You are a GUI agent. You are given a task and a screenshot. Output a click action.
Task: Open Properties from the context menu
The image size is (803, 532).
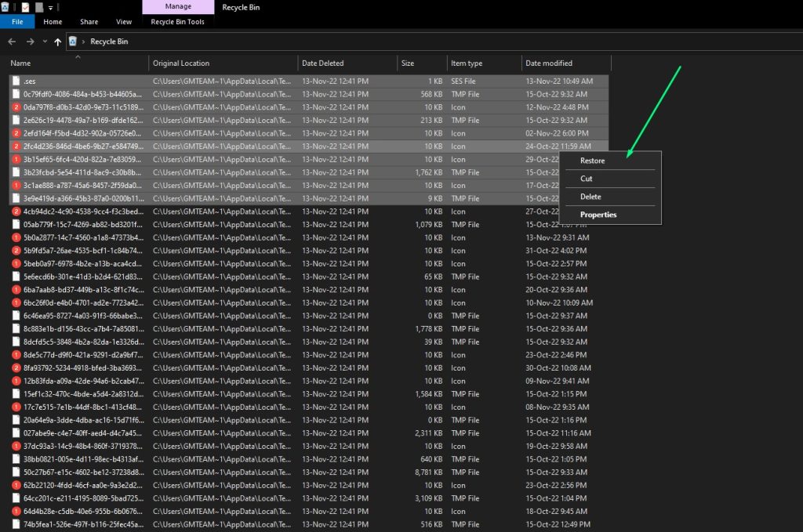click(598, 215)
